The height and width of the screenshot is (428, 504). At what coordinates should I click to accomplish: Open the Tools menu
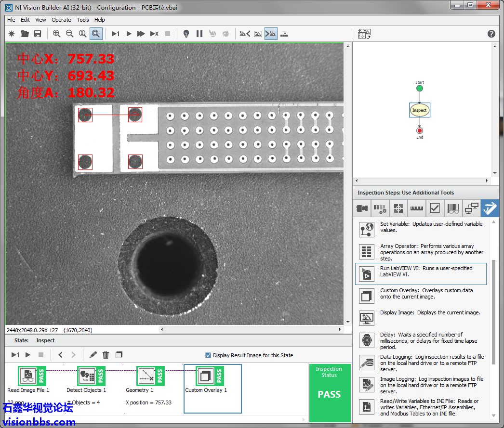[x=83, y=20]
